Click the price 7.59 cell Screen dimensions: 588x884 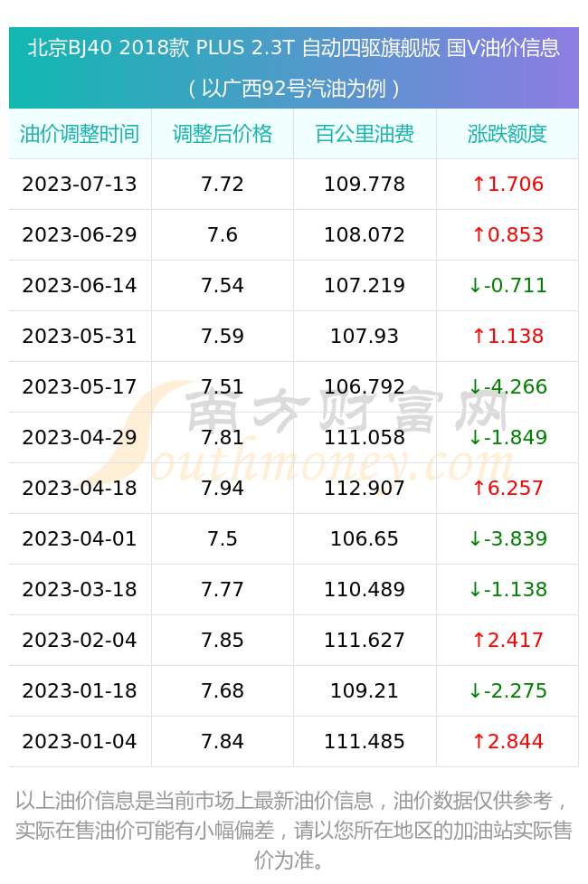223,336
